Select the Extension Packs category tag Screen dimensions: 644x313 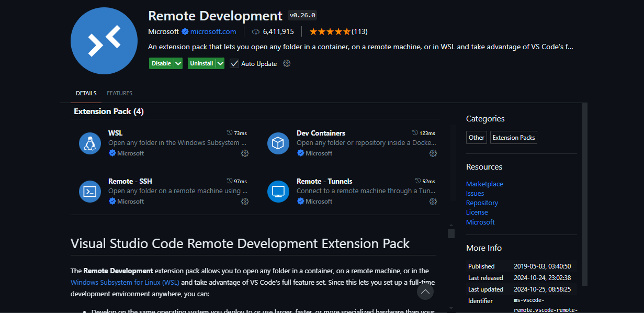point(514,138)
